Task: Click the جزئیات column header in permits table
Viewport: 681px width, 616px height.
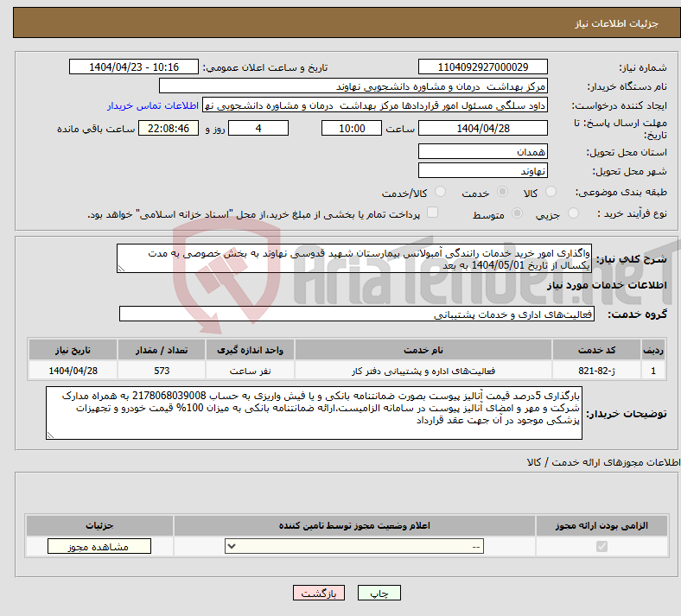Action: click(x=99, y=525)
